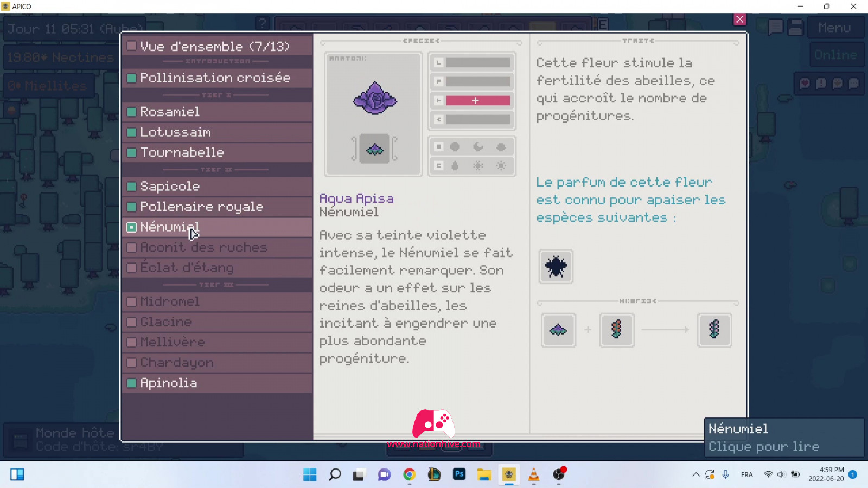
Task: Open the Pollinisation croisée chapter
Action: coord(217,78)
